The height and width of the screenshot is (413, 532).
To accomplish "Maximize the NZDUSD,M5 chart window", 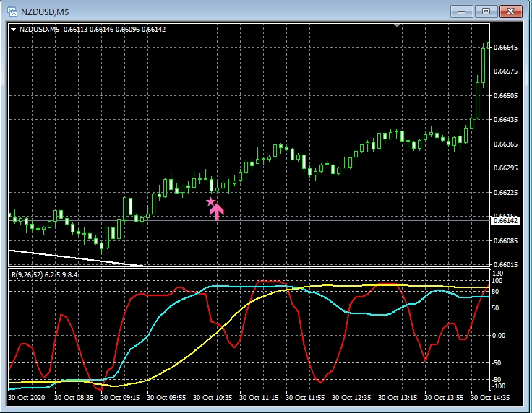I will click(x=486, y=11).
